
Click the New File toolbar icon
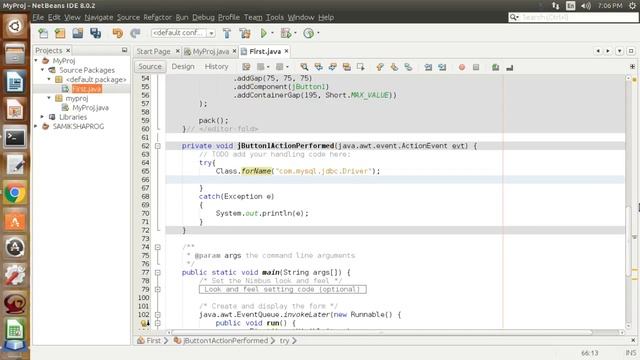(43, 33)
